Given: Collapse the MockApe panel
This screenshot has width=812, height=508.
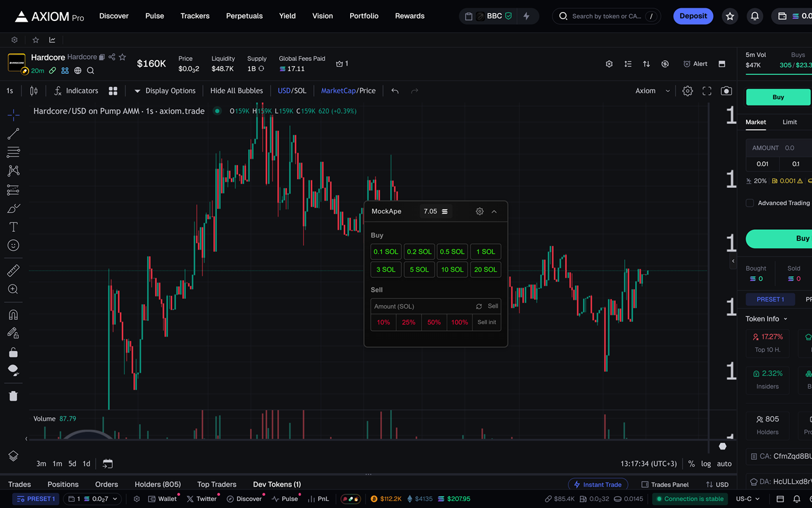Looking at the screenshot, I should pyautogui.click(x=494, y=211).
